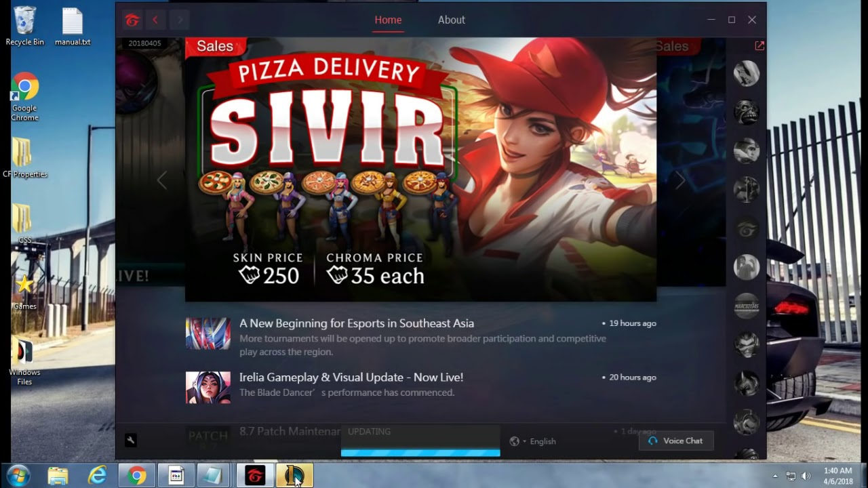Click the taskbar clock showing 1:40 AM

[837, 476]
